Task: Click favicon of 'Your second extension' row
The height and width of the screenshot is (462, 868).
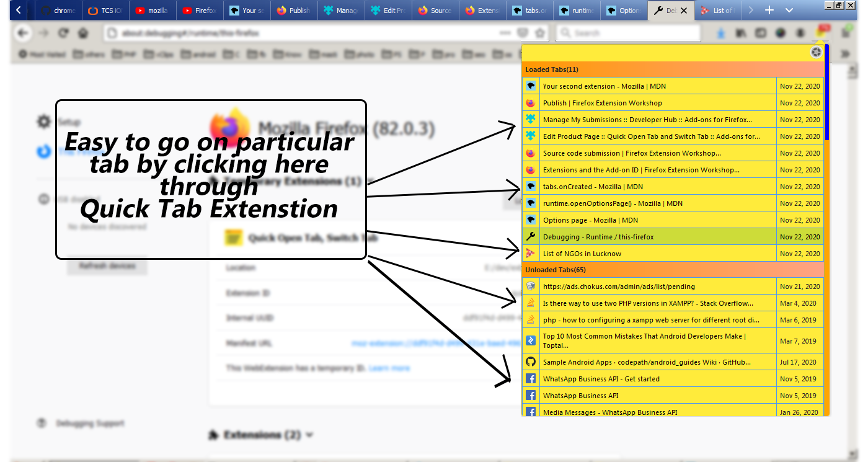Action: 531,86
